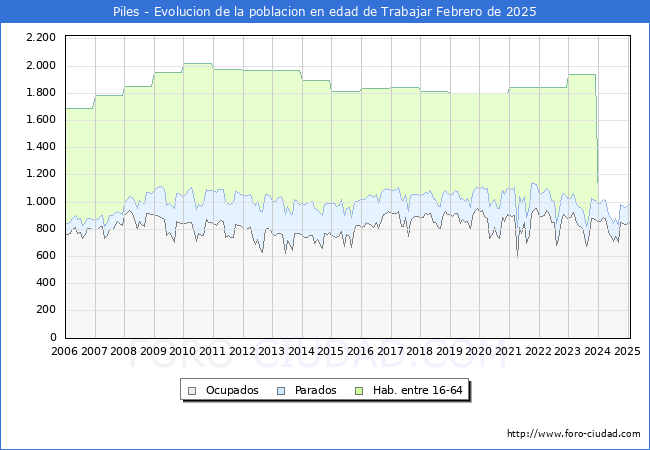The image size is (650, 450).
Task: Click the 2008 x-axis year label
Action: 124,351
